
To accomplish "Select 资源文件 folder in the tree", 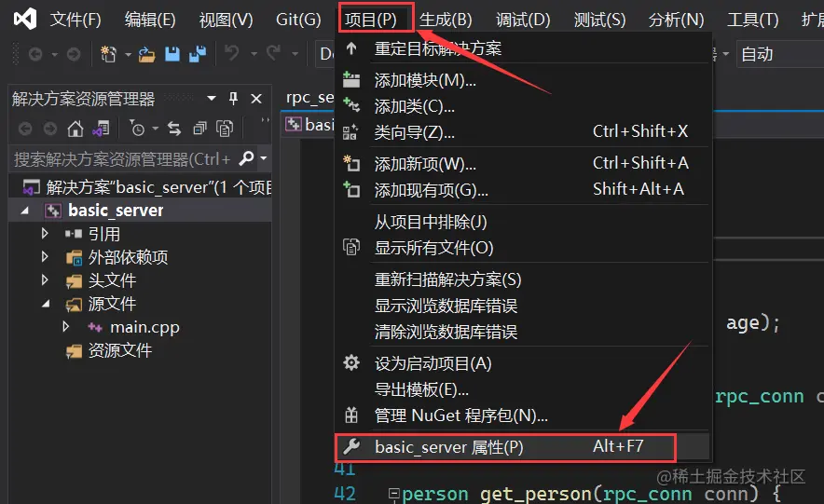I will coord(120,350).
